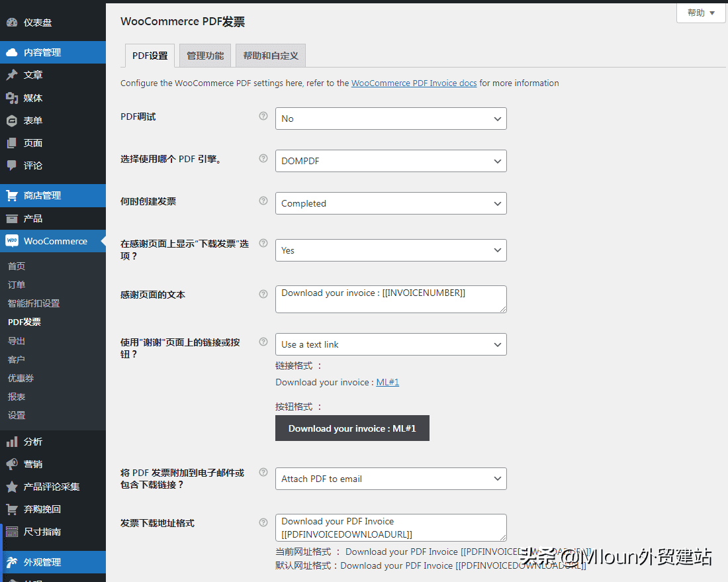Click the 营销 marketing megaphone icon
The width and height of the screenshot is (728, 582).
point(12,463)
